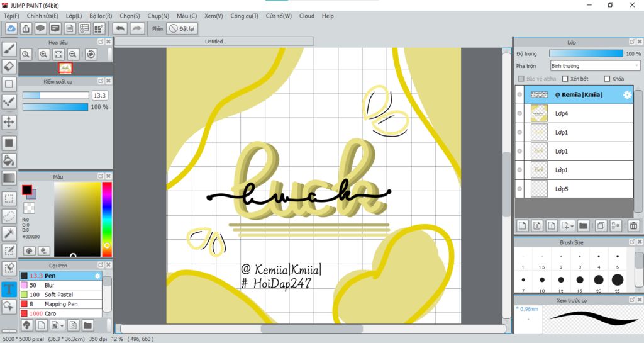
Task: Expand the add-layer dropdown arrow
Action: coord(572,226)
